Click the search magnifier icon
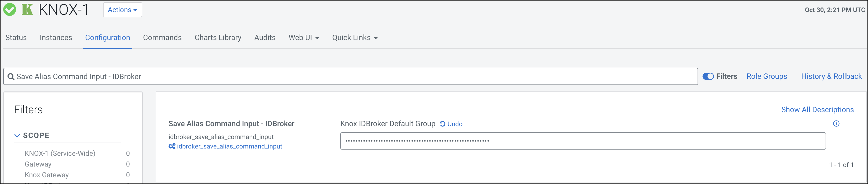868x184 pixels. click(11, 77)
